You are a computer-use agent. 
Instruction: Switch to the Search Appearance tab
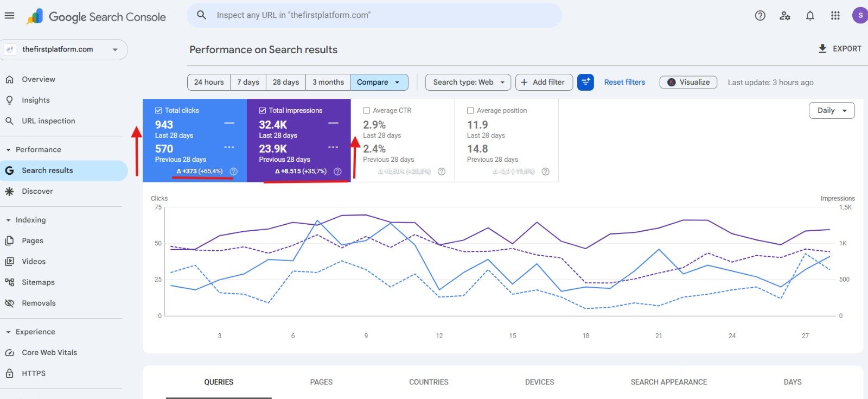669,382
